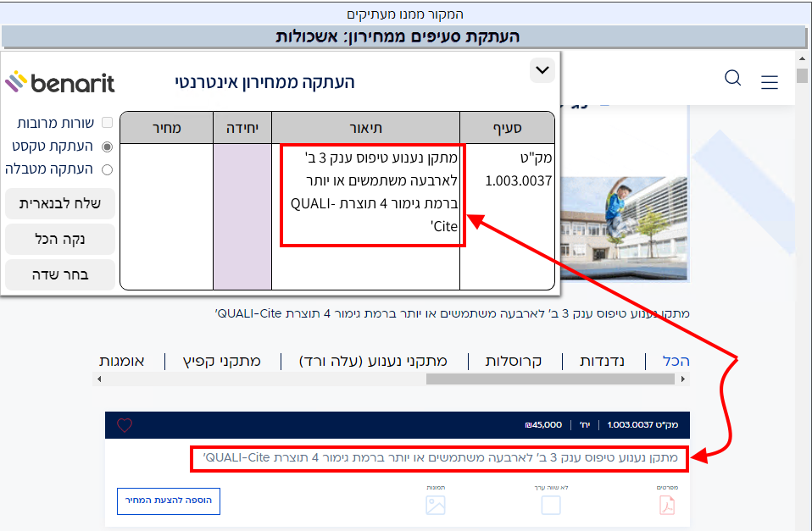Tick the לא שווה ערך checkbox
The image size is (812, 531).
pos(551,505)
